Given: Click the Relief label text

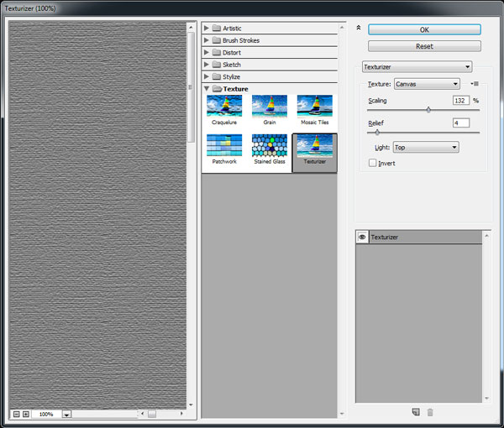Looking at the screenshot, I should [x=376, y=123].
